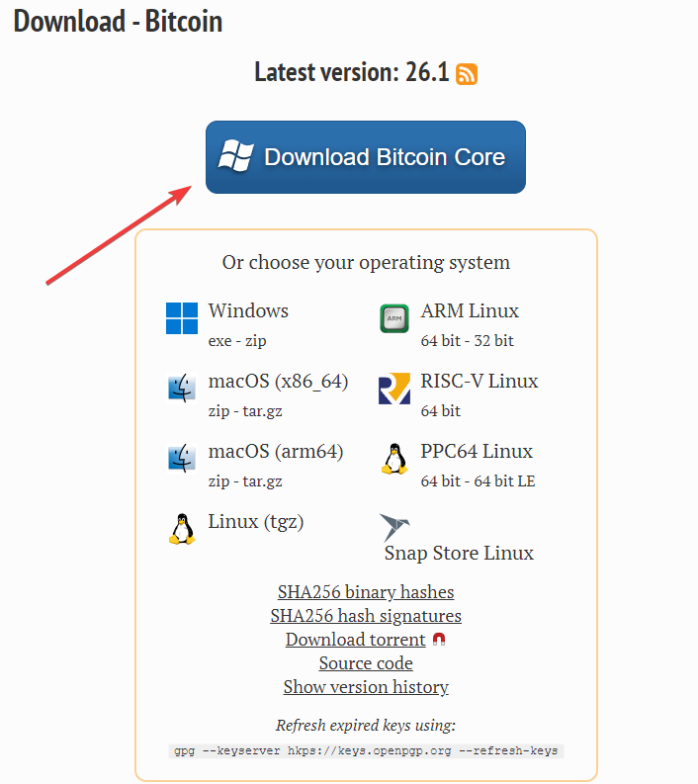Download RISC-V Linux 64 bit build

pos(441,411)
